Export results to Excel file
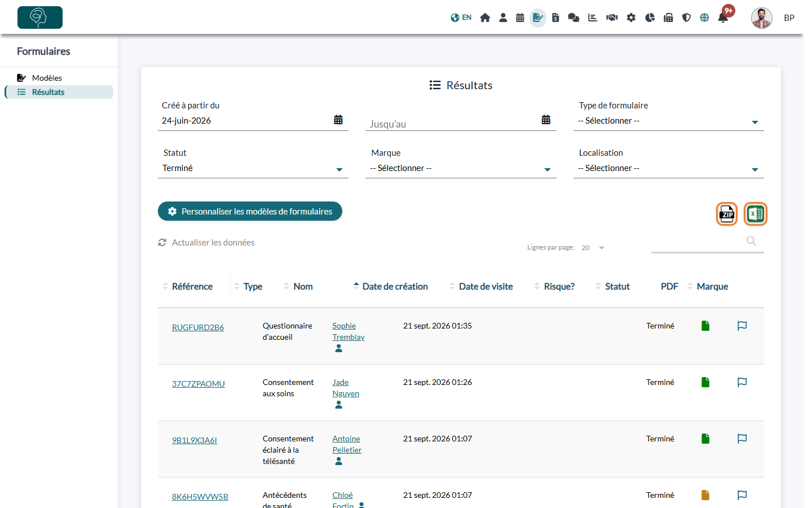The height and width of the screenshot is (508, 812). click(x=755, y=214)
